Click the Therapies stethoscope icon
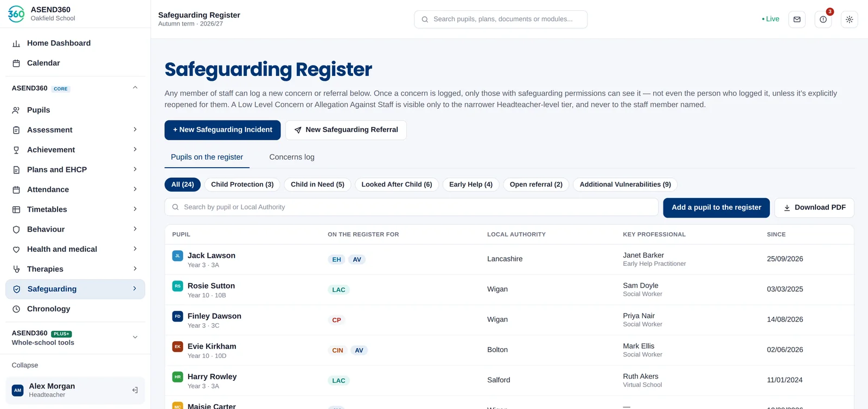 16,270
